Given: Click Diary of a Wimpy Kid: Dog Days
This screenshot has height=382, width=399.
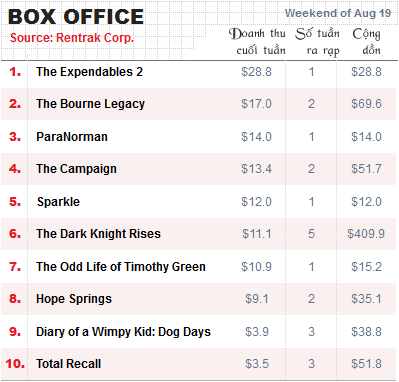Looking at the screenshot, I should [123, 332].
